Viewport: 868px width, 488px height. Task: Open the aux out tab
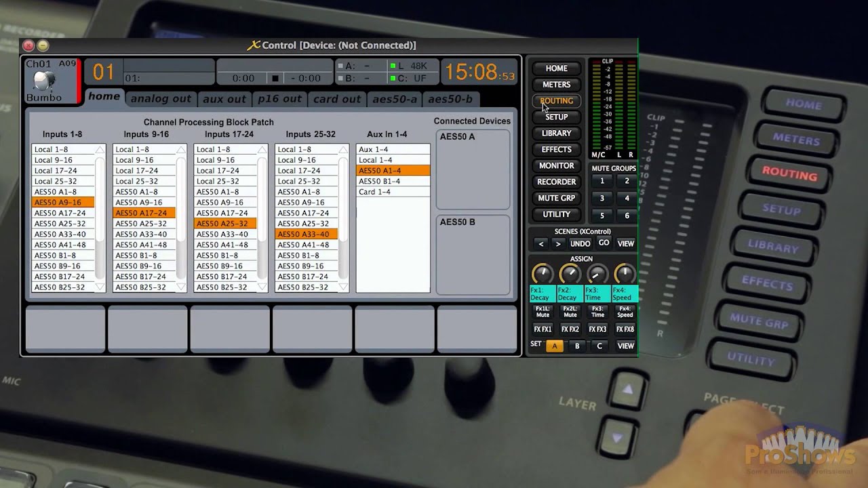(224, 99)
